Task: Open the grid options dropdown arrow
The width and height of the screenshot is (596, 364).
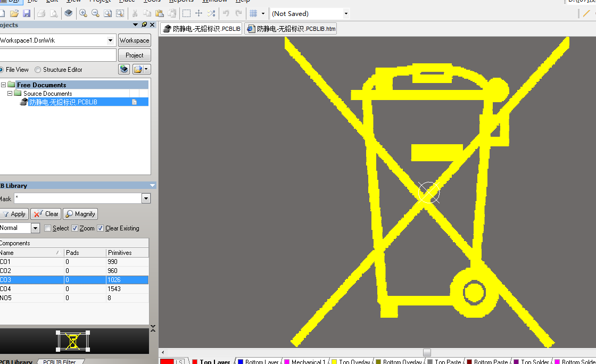Action: 263,14
